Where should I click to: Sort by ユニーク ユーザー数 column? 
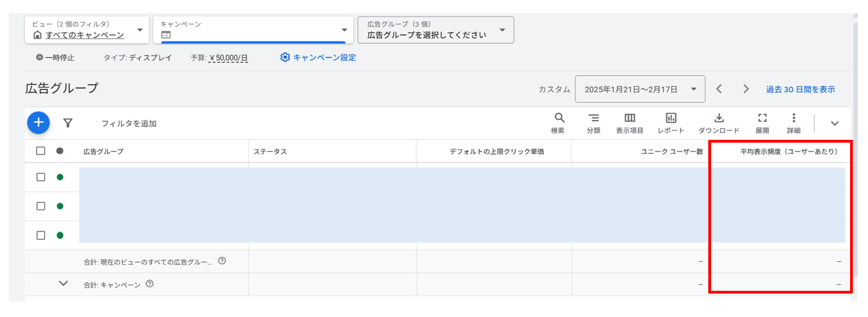(x=671, y=151)
